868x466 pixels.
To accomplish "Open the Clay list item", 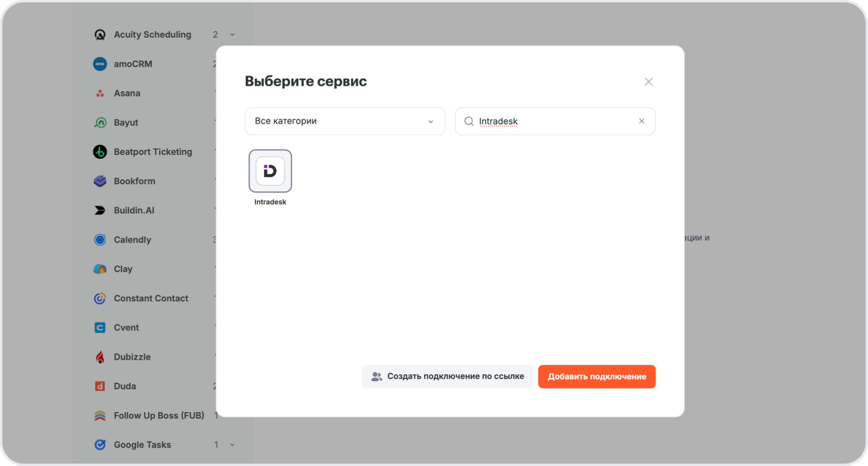I will coord(123,269).
